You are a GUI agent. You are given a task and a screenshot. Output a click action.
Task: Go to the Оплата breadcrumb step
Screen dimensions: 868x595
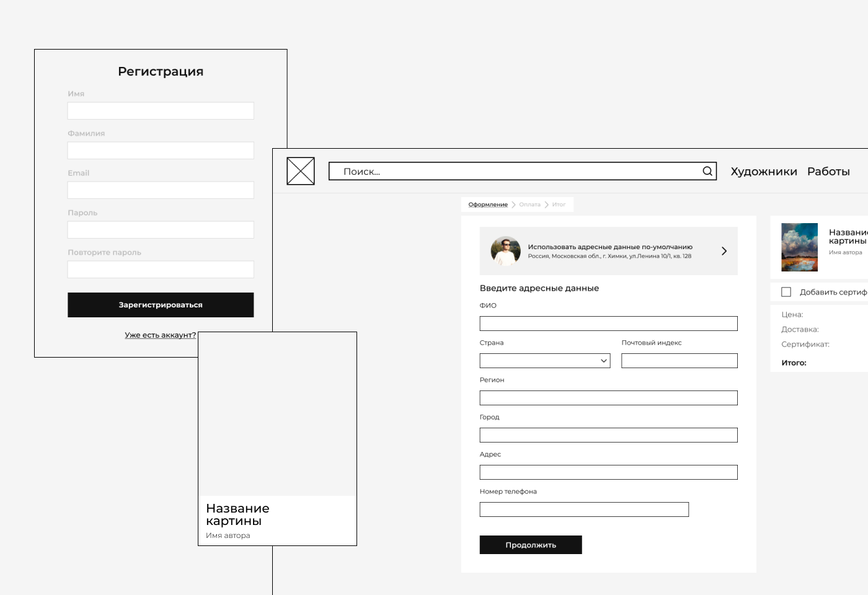coord(529,205)
